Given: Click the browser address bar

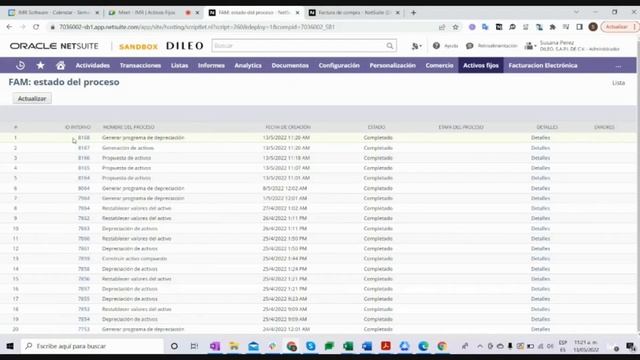Looking at the screenshot, I should point(245,27).
